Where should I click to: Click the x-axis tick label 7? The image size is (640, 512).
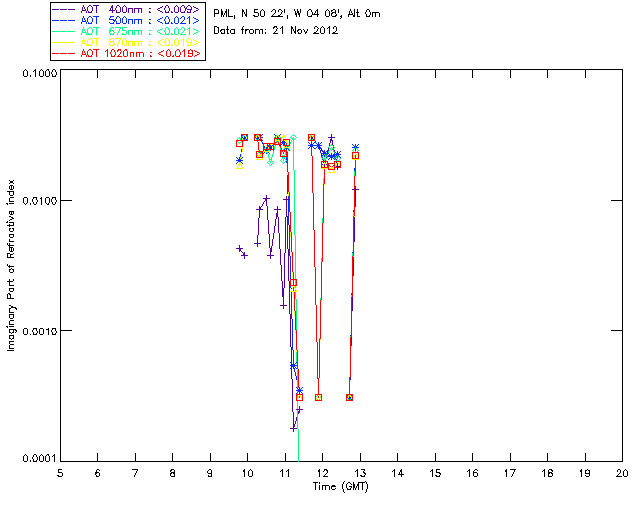coord(135,473)
